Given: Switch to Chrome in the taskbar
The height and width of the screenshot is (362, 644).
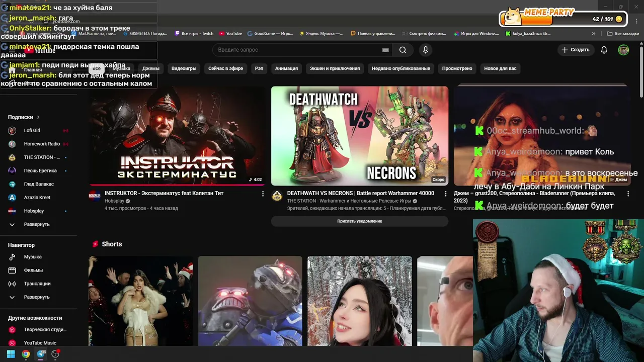Looking at the screenshot, I should pos(26,354).
